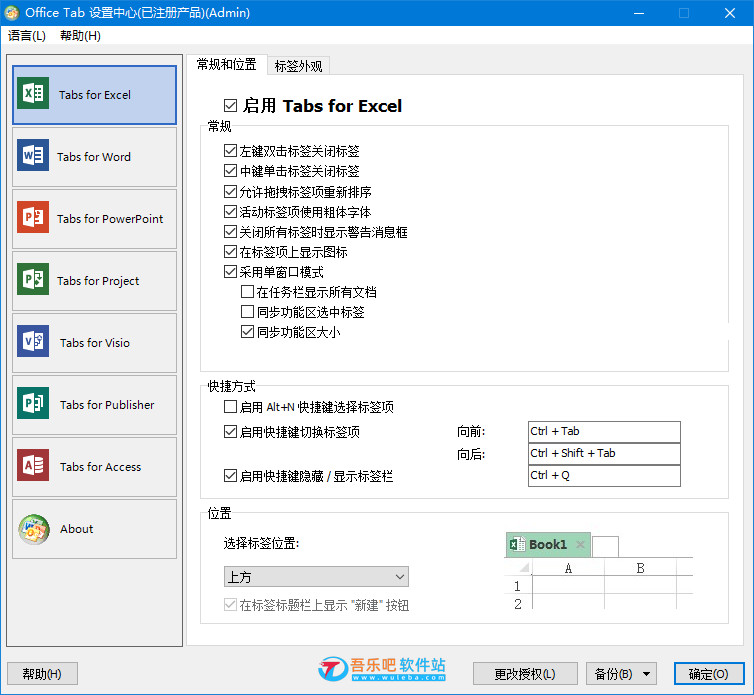This screenshot has height=695, width=754.
Task: Open the 语言(L) menu
Action: 27,36
